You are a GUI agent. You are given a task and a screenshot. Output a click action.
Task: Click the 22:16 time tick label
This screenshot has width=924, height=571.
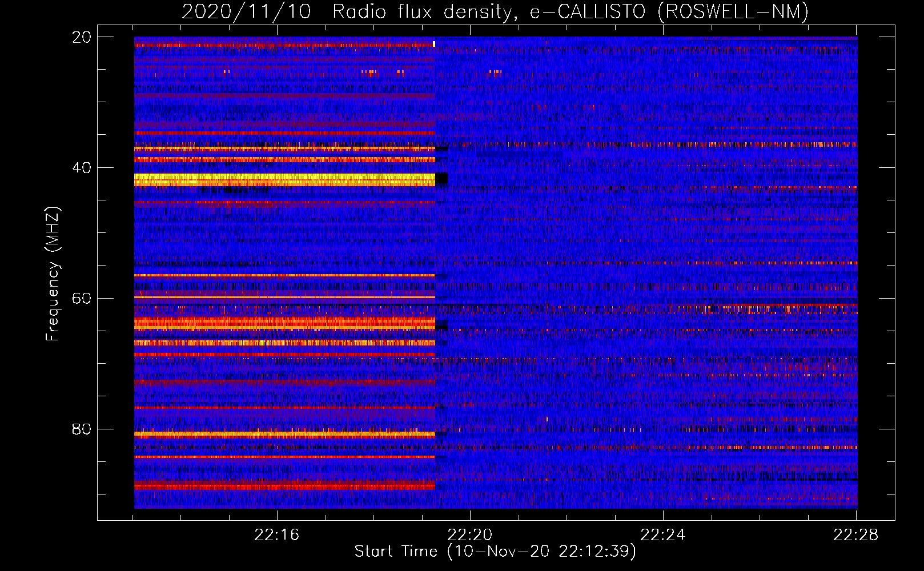coord(277,535)
